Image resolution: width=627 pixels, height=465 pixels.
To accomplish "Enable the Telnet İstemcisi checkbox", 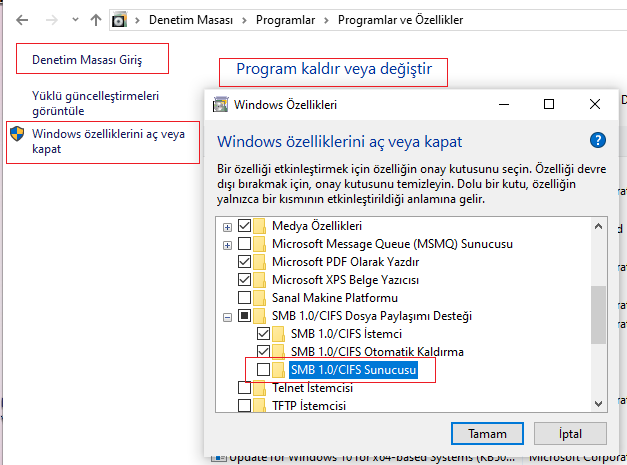I will coord(244,387).
